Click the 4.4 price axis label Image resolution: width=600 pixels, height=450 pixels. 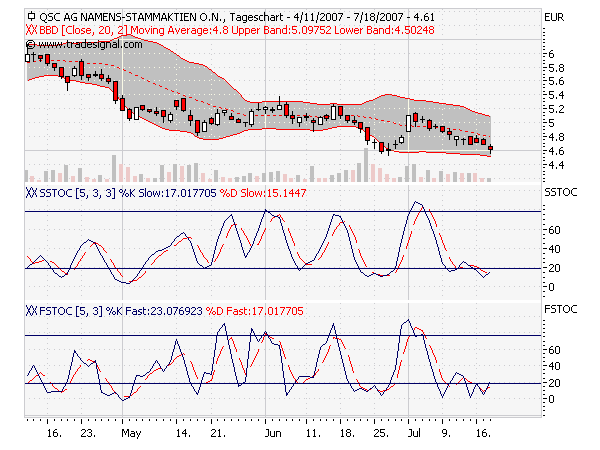point(556,165)
